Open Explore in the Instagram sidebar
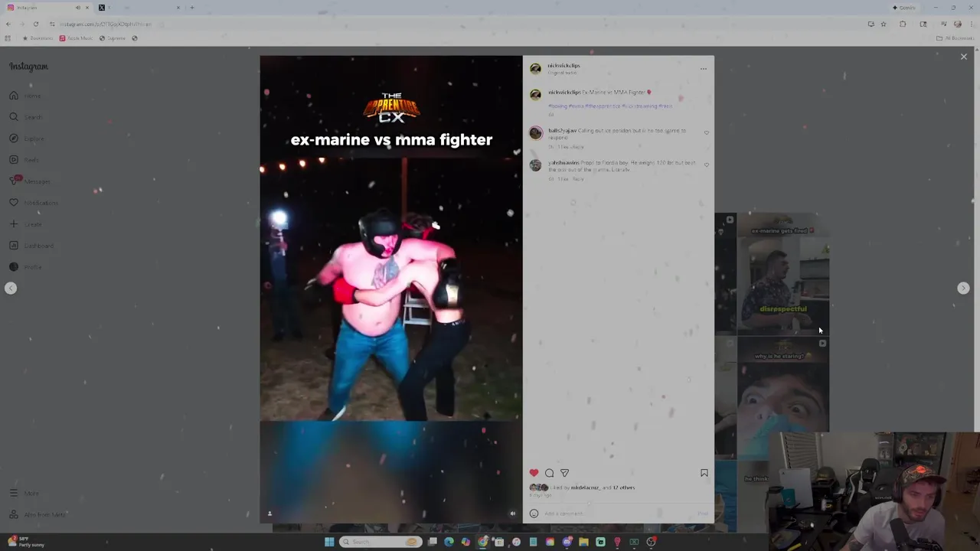Image resolution: width=980 pixels, height=551 pixels. (27, 139)
